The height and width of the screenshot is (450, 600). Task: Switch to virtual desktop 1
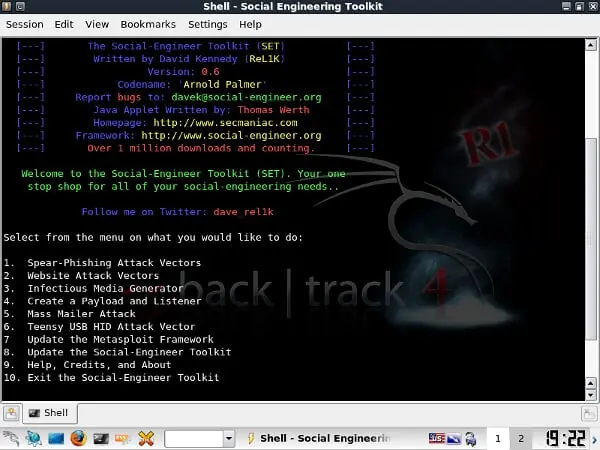tap(497, 439)
